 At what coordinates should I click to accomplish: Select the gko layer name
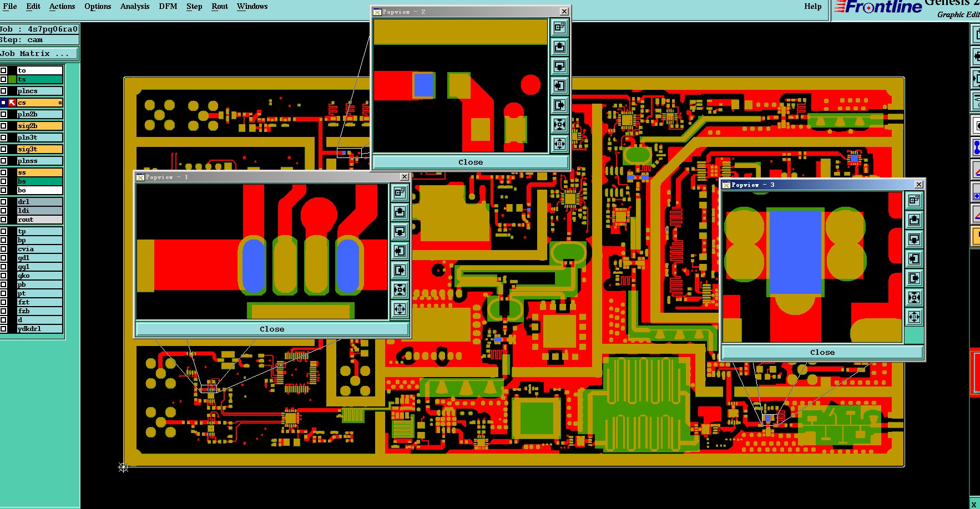click(x=39, y=276)
